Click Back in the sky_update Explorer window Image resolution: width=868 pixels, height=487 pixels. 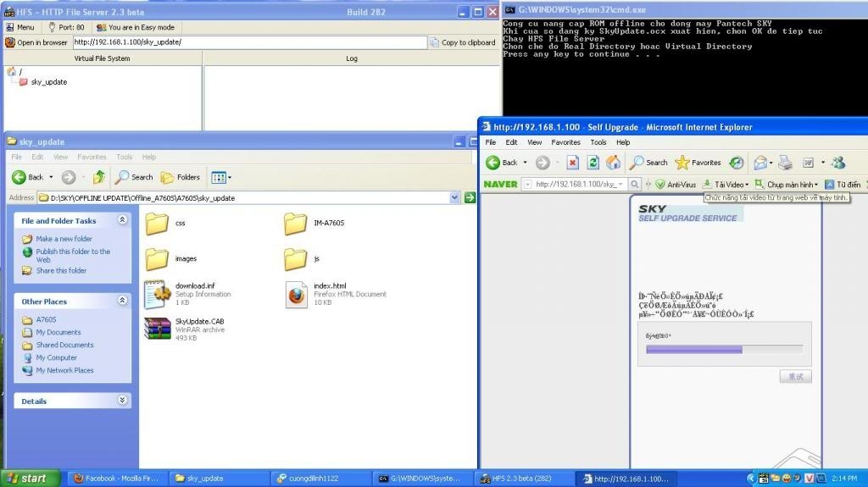[x=28, y=177]
